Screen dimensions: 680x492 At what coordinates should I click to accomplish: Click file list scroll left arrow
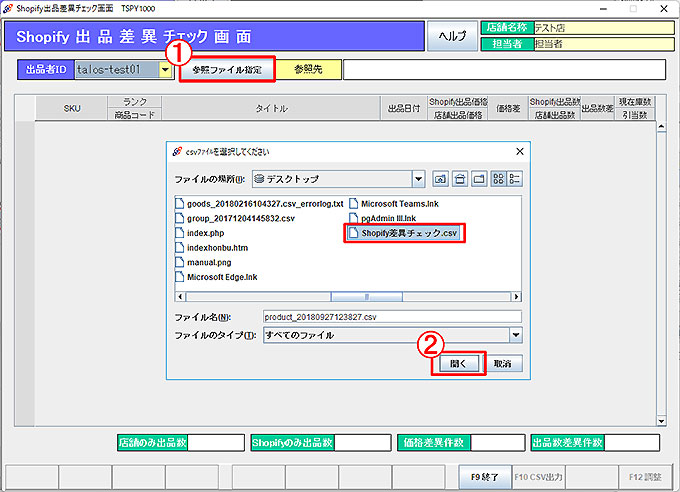tap(180, 297)
